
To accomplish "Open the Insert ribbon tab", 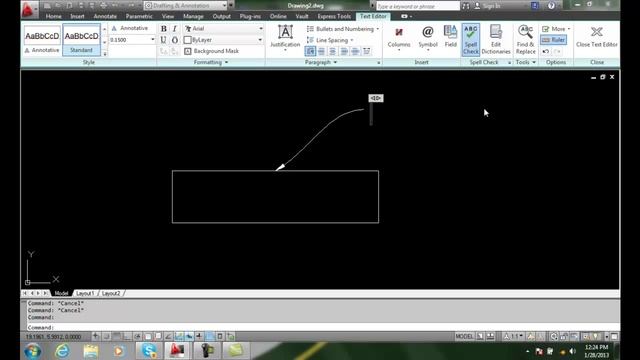I will tap(77, 16).
